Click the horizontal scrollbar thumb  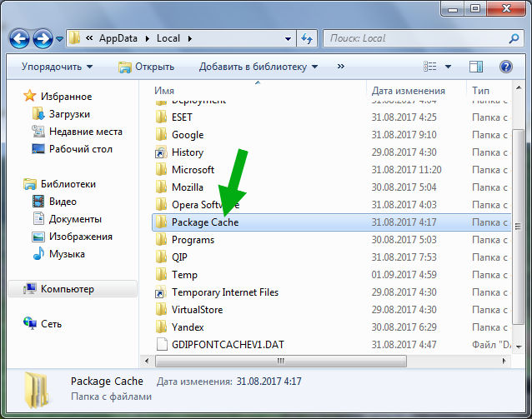280,361
